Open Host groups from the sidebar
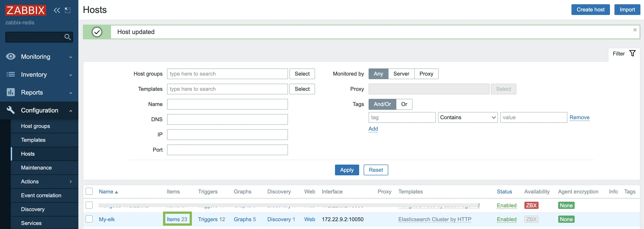This screenshot has height=229, width=644. [35, 126]
